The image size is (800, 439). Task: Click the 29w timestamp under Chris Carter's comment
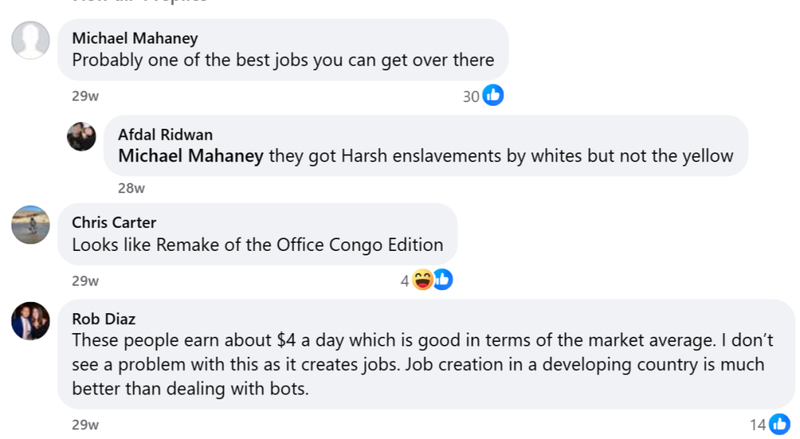coord(85,282)
